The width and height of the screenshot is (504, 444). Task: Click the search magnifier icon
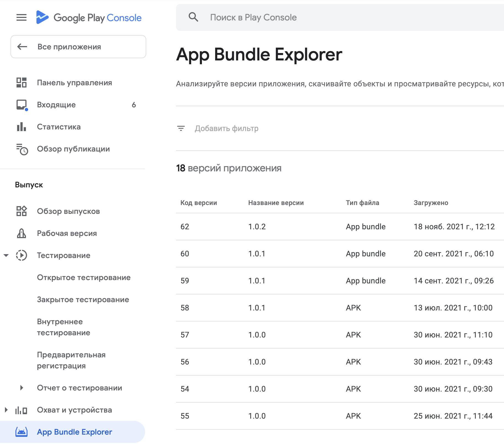[193, 17]
